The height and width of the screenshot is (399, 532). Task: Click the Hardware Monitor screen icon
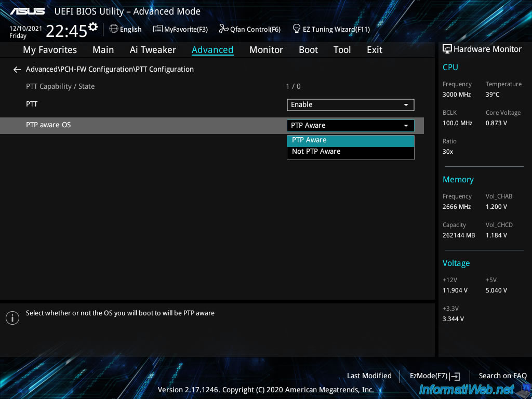click(447, 49)
